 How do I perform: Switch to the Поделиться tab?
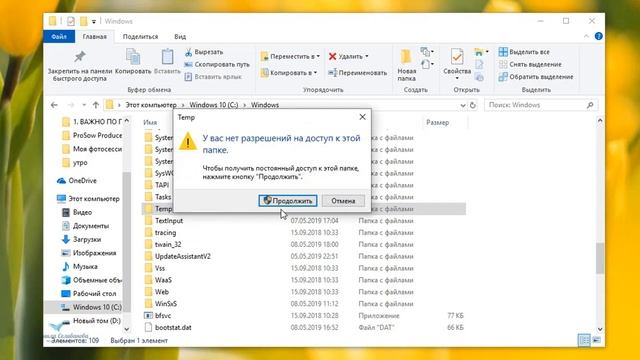140,36
